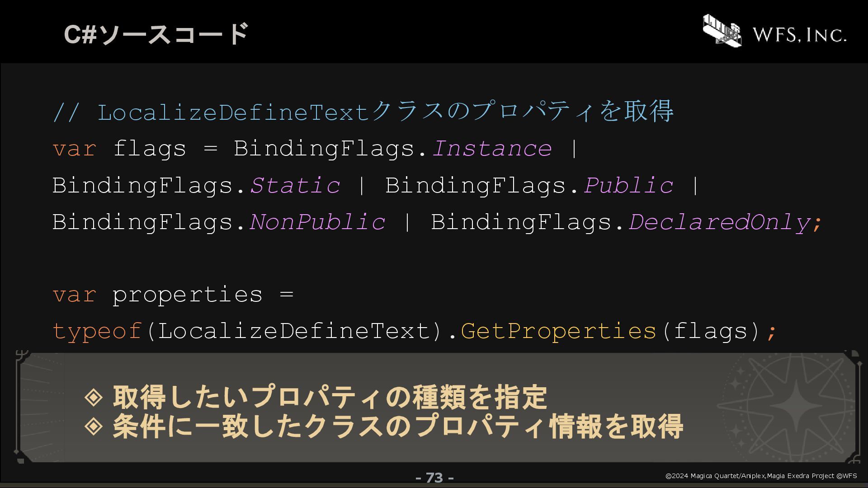
Task: Click the first diamond bullet icon
Action: pos(94,397)
